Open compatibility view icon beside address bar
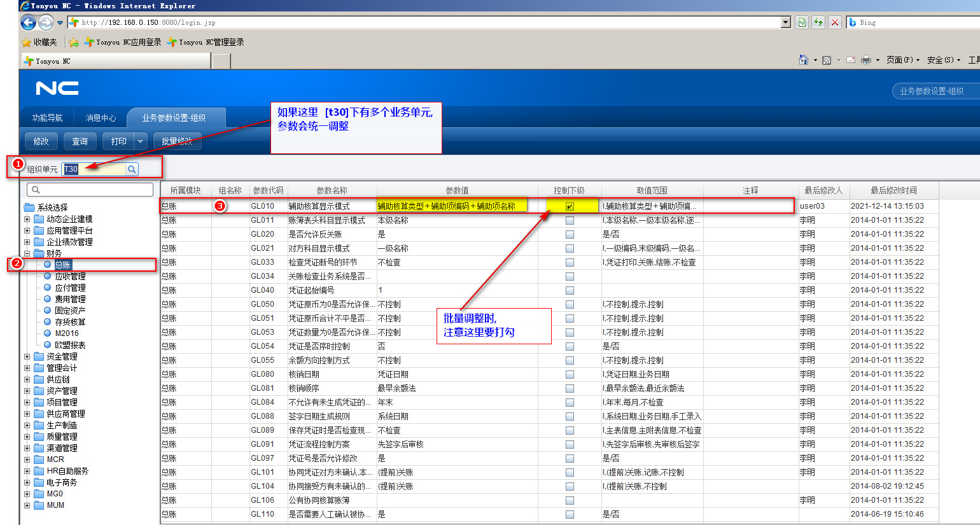Viewport: 980px width, 525px height. 802,22
